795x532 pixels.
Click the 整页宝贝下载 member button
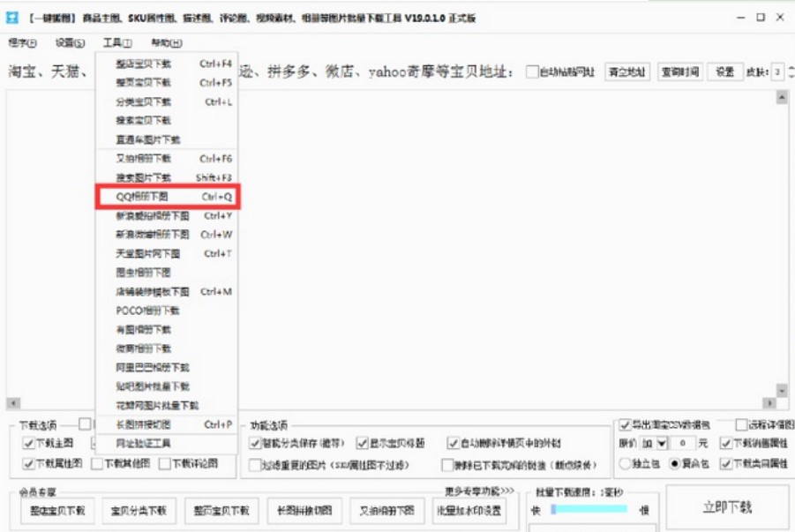coord(221,510)
